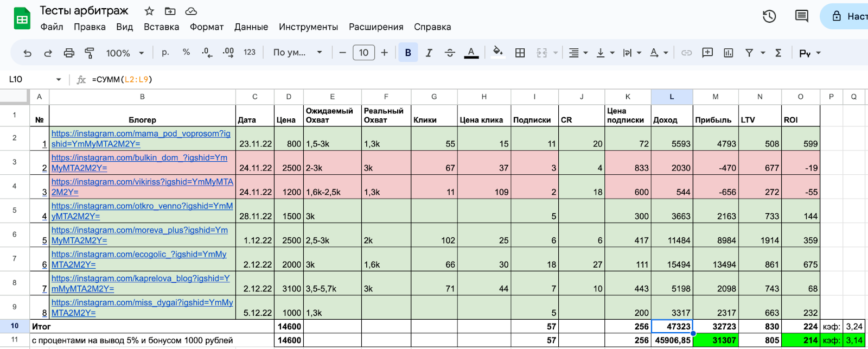Open moreva_plus Instagram link

(139, 235)
